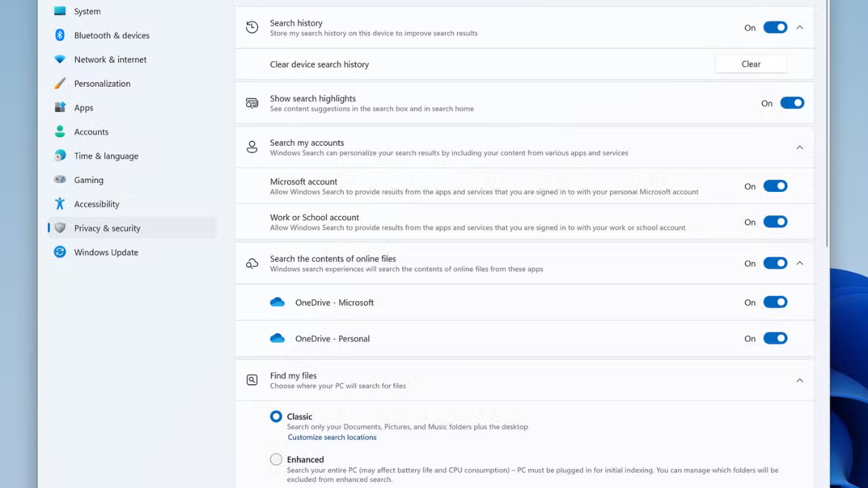Navigate to Apps settings
Viewport: 868px width, 488px height.
(x=132, y=108)
